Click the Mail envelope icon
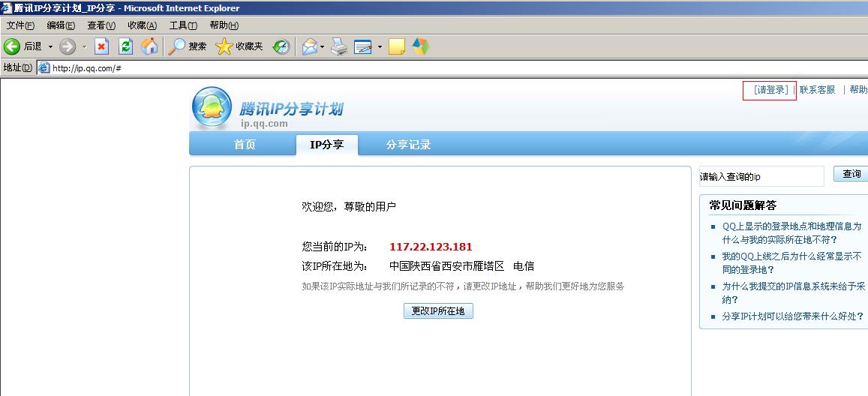 pyautogui.click(x=309, y=47)
